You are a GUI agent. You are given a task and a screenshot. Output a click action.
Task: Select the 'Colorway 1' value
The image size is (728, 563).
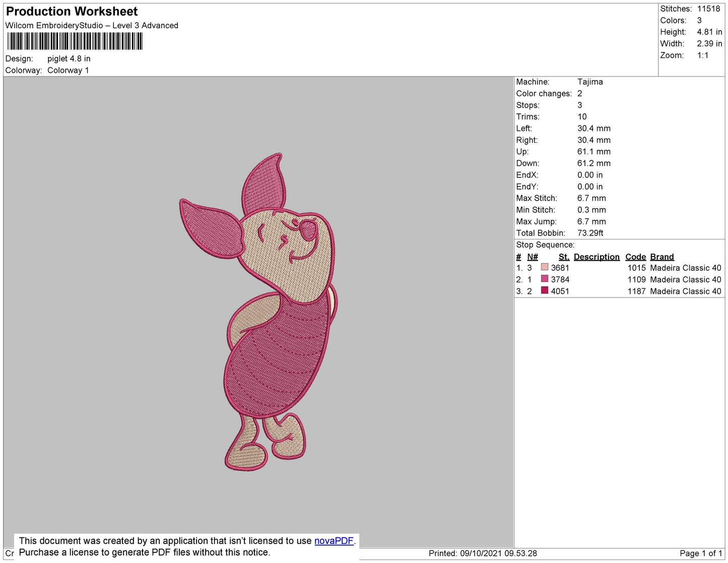[68, 71]
